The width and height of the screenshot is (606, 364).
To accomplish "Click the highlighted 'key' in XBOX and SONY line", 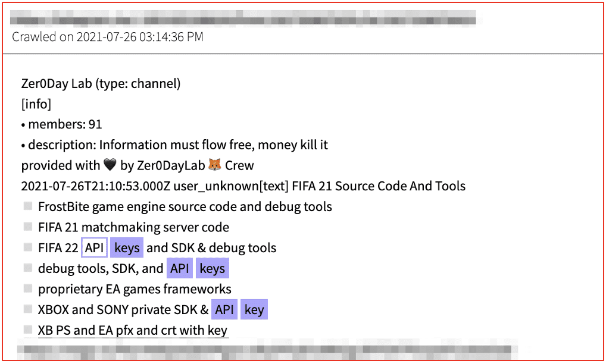I will coord(254,309).
